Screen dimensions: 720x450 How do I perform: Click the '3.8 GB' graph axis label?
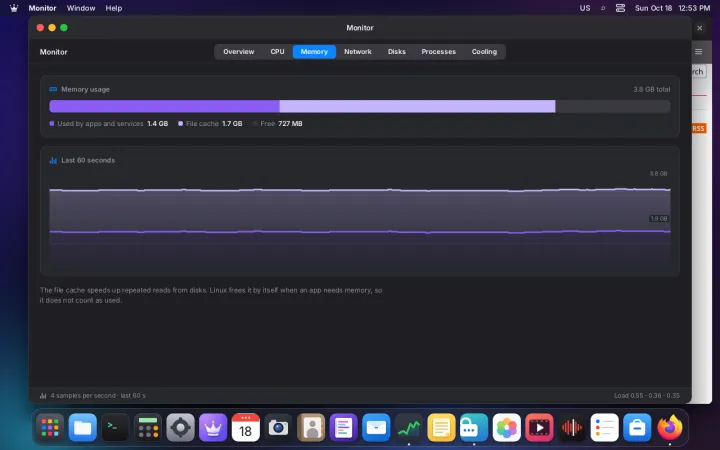pos(658,174)
